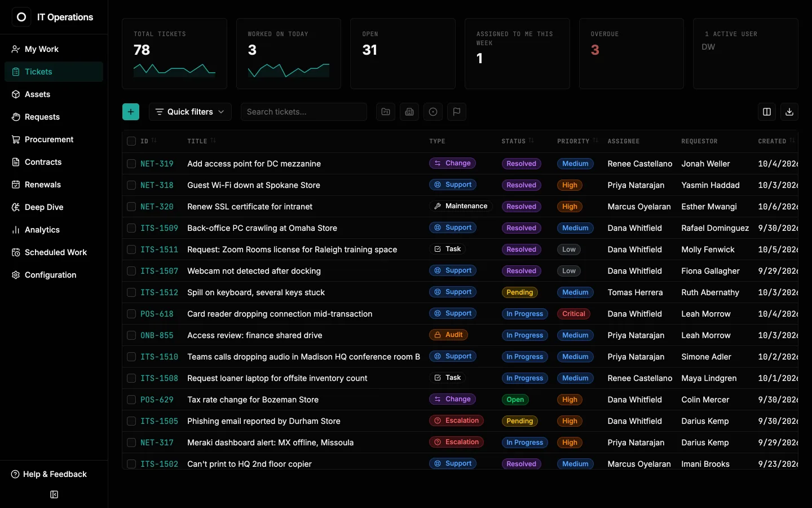The image size is (812, 508).
Task: Click assignee Tomas Herrera
Action: tap(635, 292)
